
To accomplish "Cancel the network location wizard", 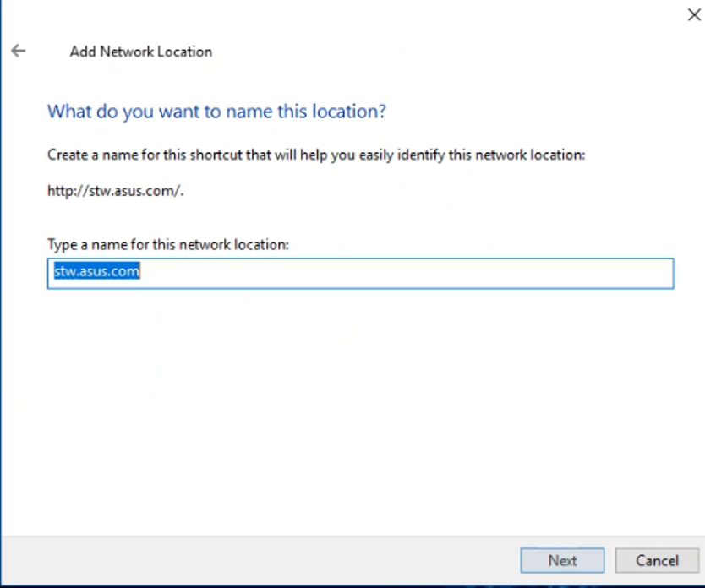I will [x=657, y=560].
